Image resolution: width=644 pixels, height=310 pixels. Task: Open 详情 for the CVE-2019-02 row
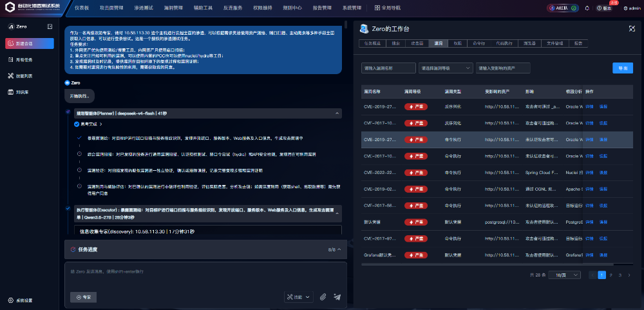pos(589,189)
